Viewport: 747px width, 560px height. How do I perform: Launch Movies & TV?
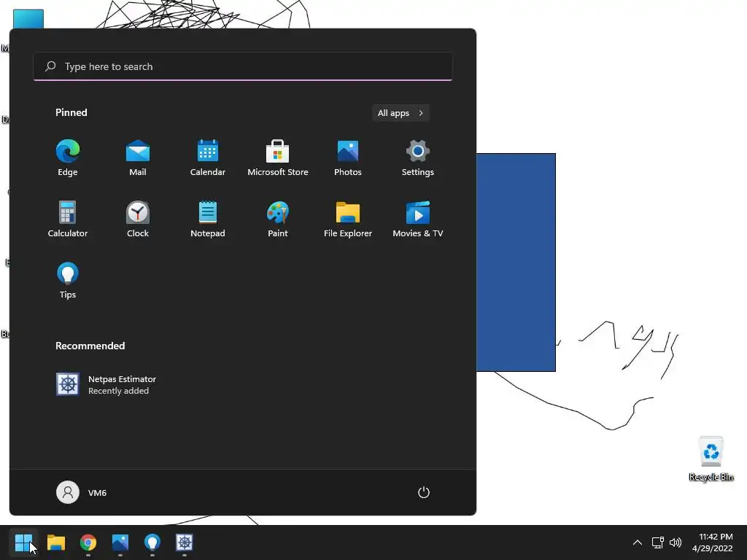(x=418, y=219)
